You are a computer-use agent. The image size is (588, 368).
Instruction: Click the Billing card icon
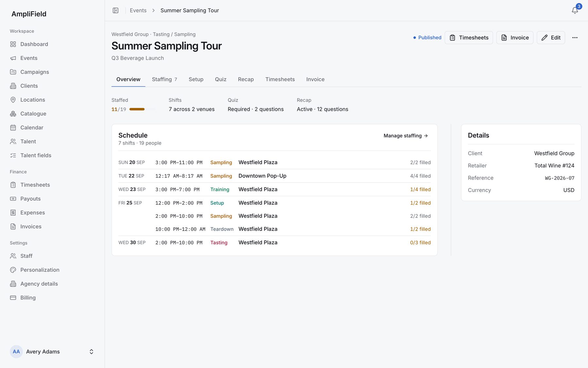tap(13, 298)
